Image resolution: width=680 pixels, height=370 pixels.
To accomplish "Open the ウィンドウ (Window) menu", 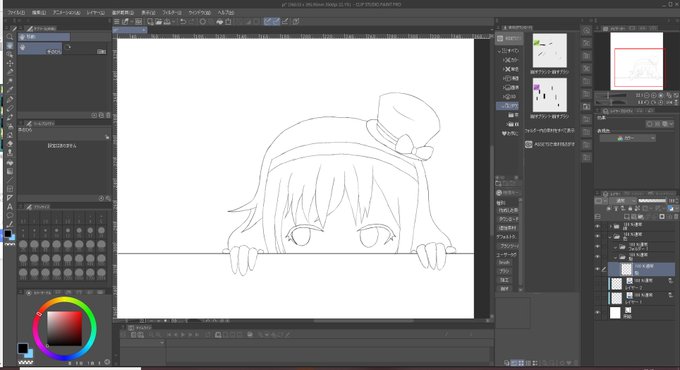I will (x=199, y=13).
